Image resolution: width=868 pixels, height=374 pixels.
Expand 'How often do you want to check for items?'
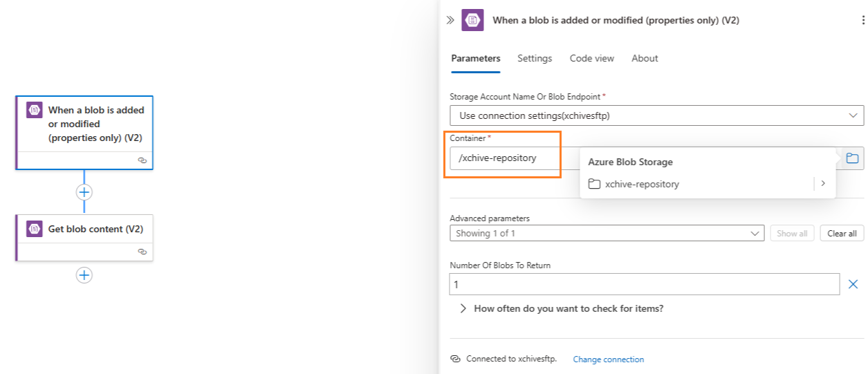562,308
